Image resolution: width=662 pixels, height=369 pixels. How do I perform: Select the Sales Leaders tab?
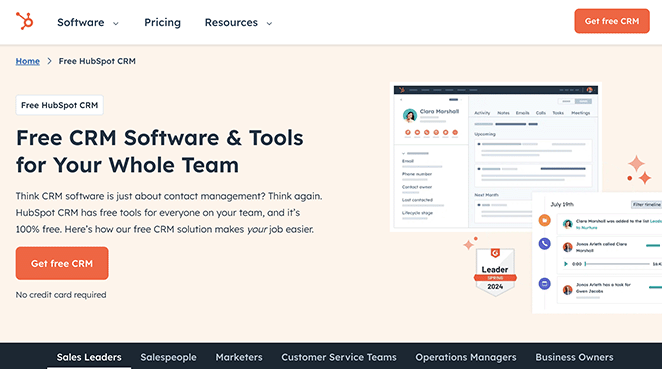coord(89,357)
